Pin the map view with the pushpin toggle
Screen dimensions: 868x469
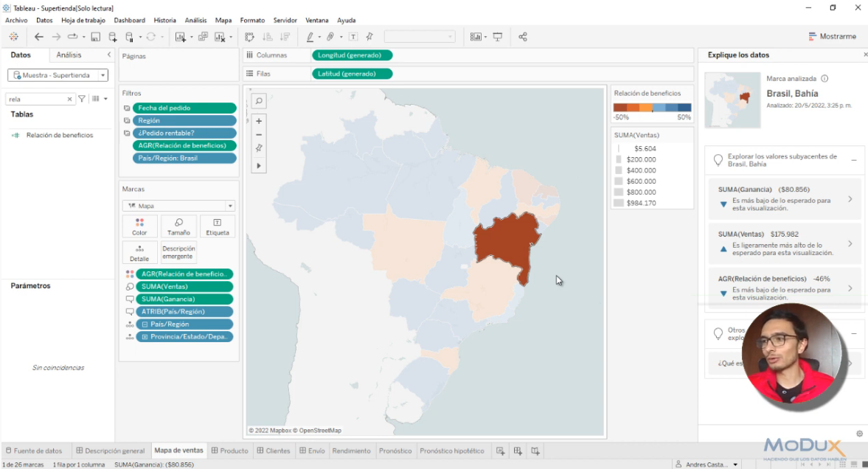click(x=258, y=147)
